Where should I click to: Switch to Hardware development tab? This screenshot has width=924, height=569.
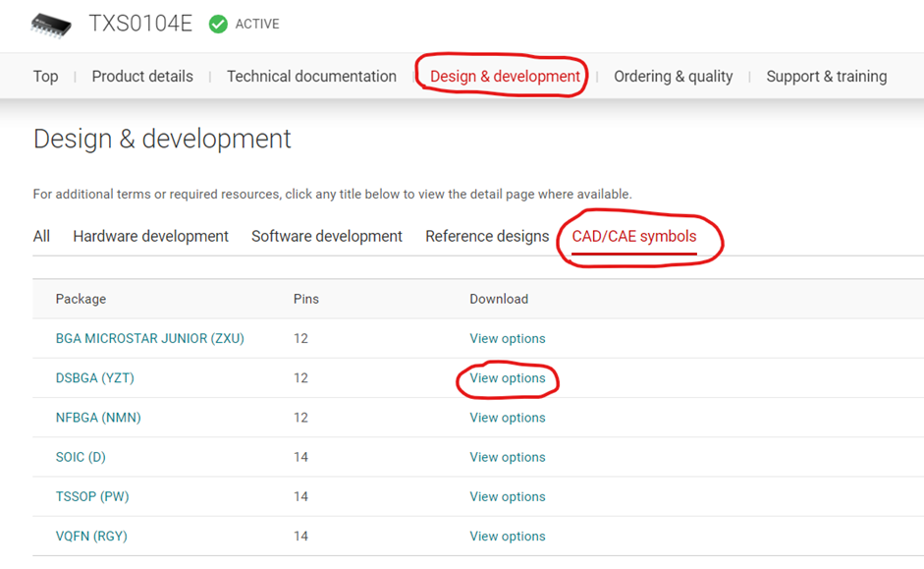150,236
